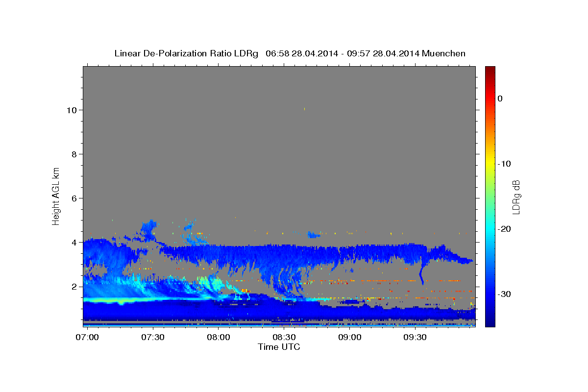Screen dimensions: 588x392
Task: Click the dark red top of colorbar
Action: [x=490, y=70]
